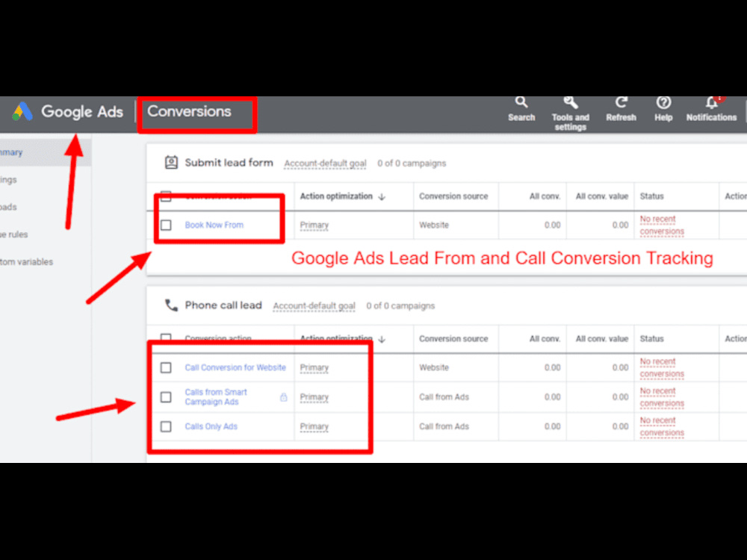
Task: Click No recent conversions for Call Conversion for Website
Action: [x=662, y=367]
